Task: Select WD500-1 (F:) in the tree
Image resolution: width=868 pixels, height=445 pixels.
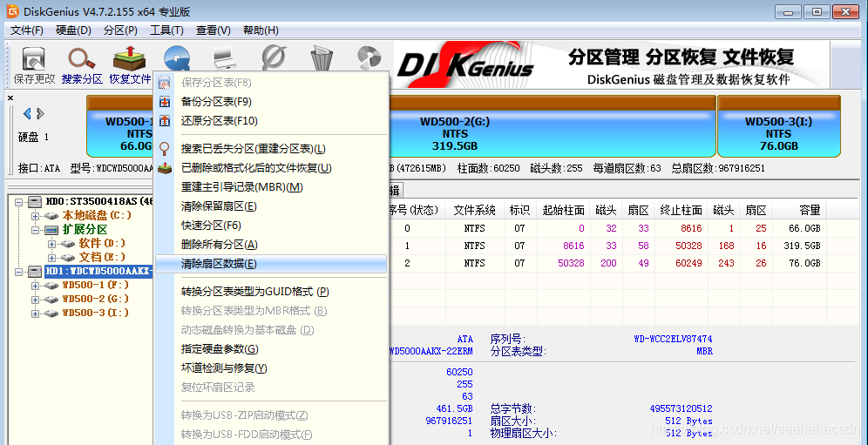Action: click(x=95, y=285)
